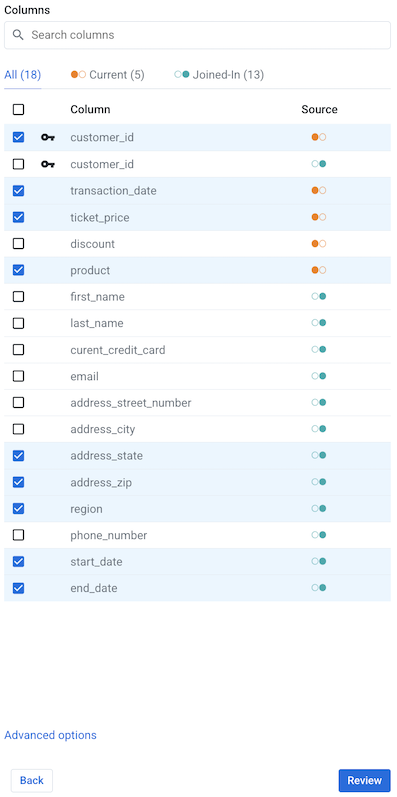Click the magnifier icon in search box

click(18, 35)
